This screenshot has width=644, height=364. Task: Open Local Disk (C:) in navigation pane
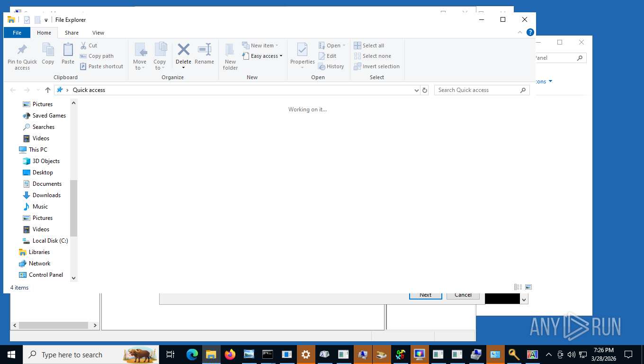click(50, 241)
